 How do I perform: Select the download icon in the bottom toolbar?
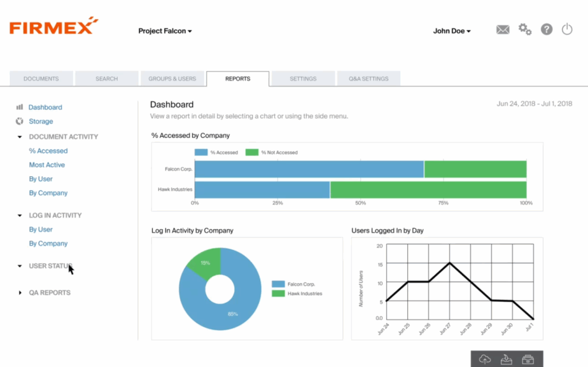click(507, 358)
